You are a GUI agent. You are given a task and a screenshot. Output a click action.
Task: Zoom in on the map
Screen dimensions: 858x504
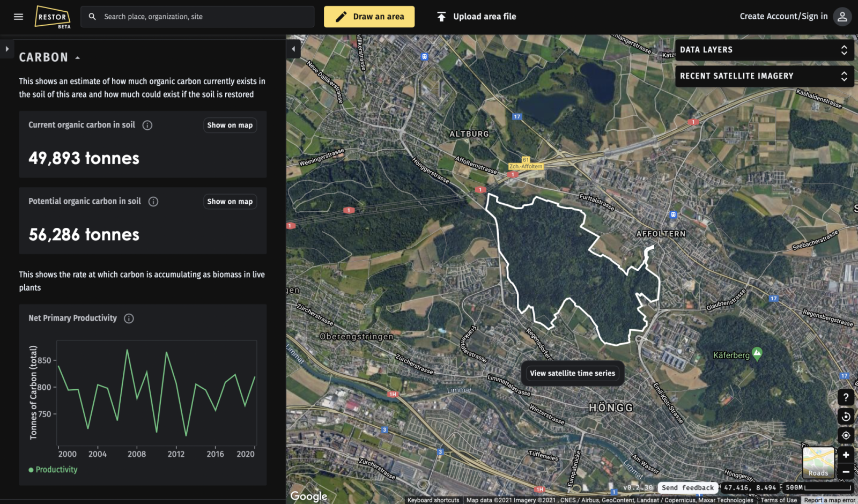[x=846, y=455]
